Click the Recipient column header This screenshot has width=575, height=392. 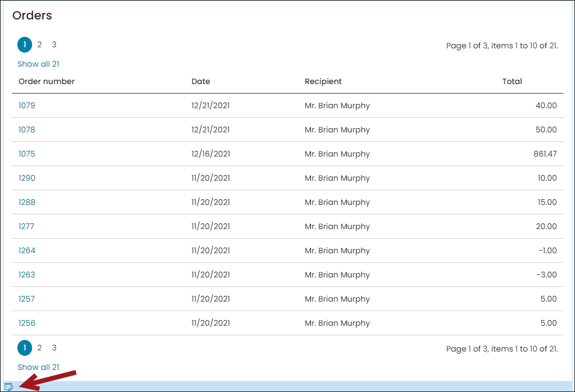tap(323, 81)
